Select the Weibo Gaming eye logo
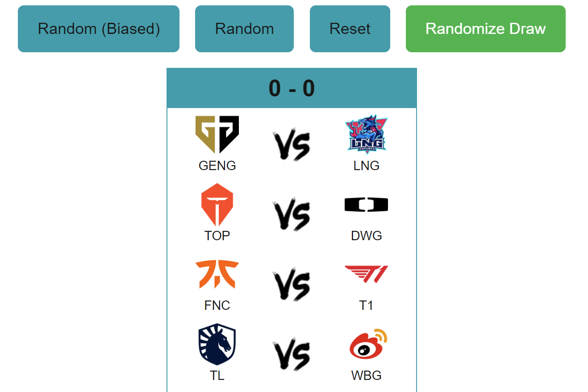Image resolution: width=588 pixels, height=392 pixels. point(368,344)
